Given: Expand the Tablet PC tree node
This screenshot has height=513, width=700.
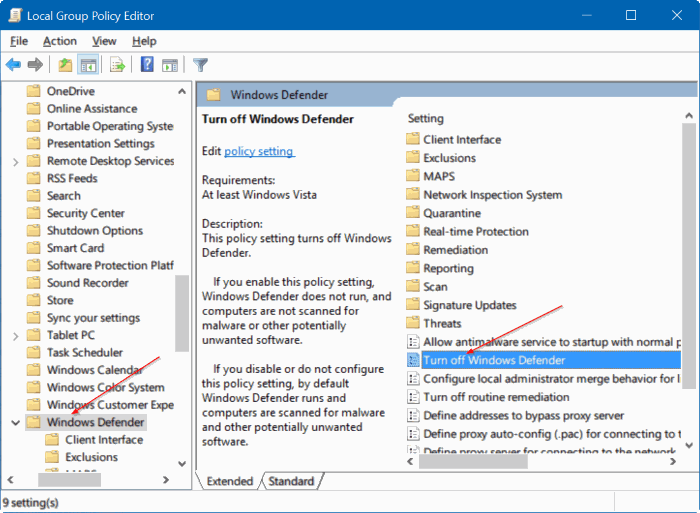Looking at the screenshot, I should (x=16, y=336).
